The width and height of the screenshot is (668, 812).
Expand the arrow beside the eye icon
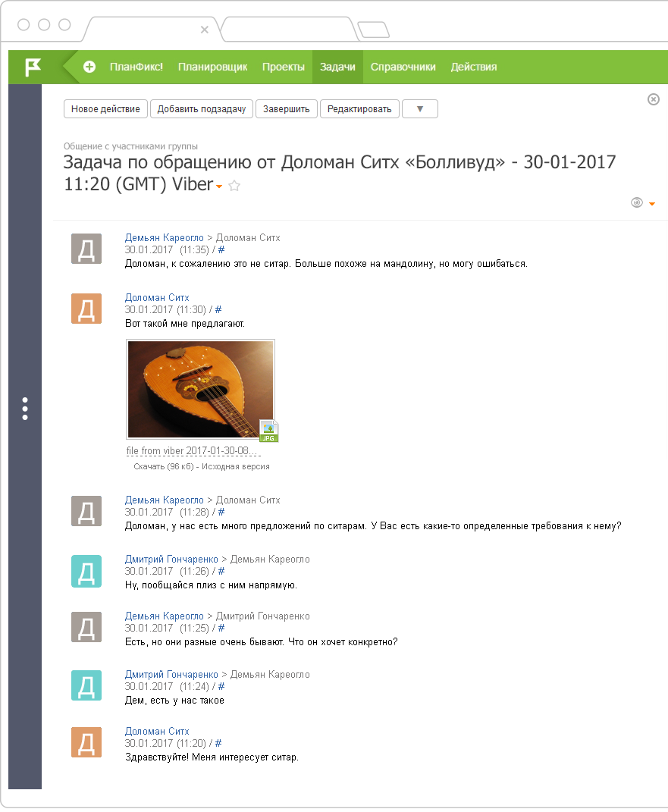(652, 203)
